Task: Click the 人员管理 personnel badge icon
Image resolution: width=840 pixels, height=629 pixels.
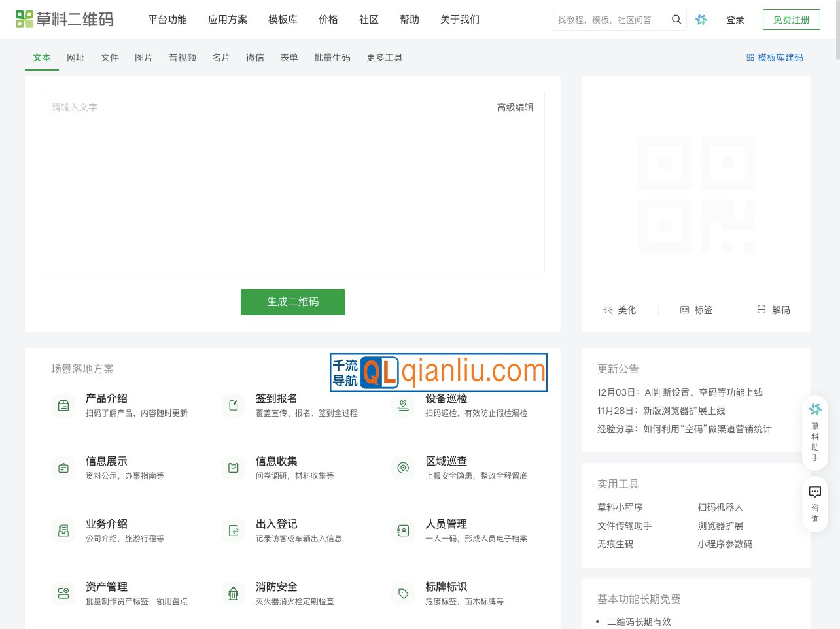Action: (403, 530)
